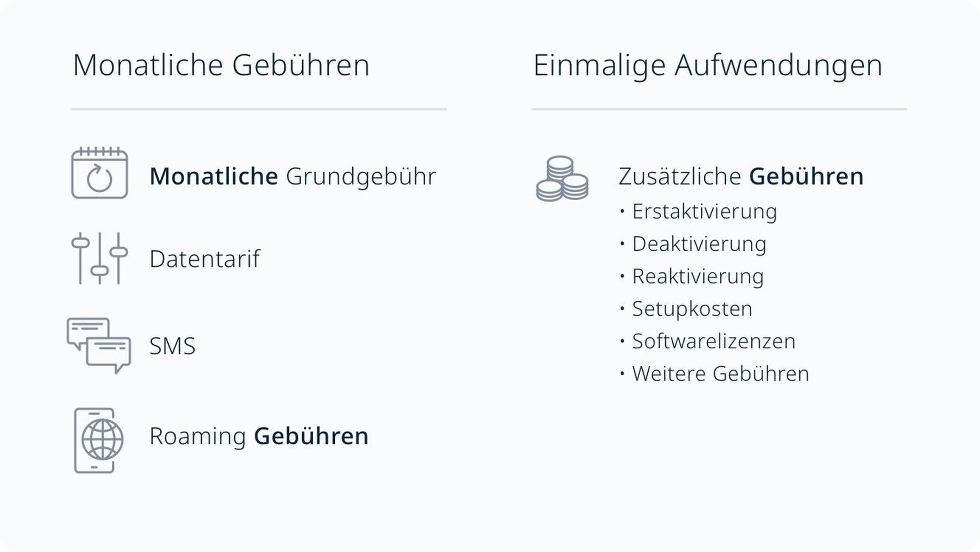Click the Monatliche Gebühren title

(x=221, y=65)
